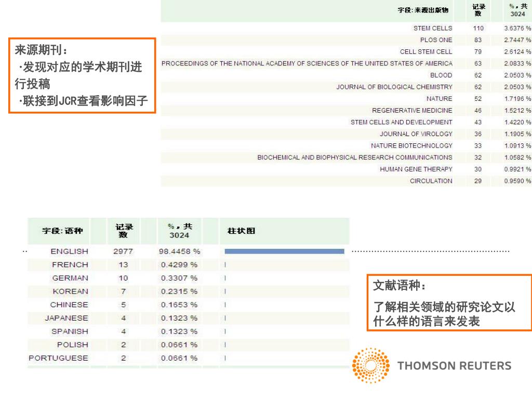Click the 3.6376 % percentage value
The height and width of the screenshot is (399, 532).
coord(517,28)
